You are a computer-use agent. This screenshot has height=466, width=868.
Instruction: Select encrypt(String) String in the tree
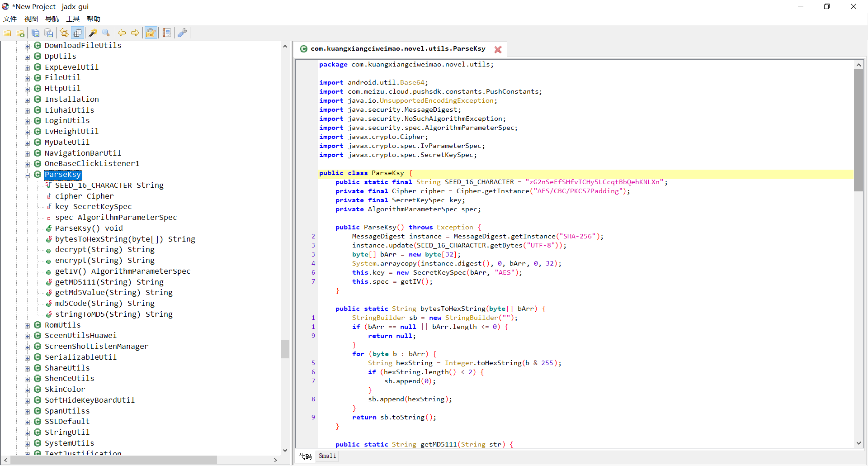coord(105,261)
